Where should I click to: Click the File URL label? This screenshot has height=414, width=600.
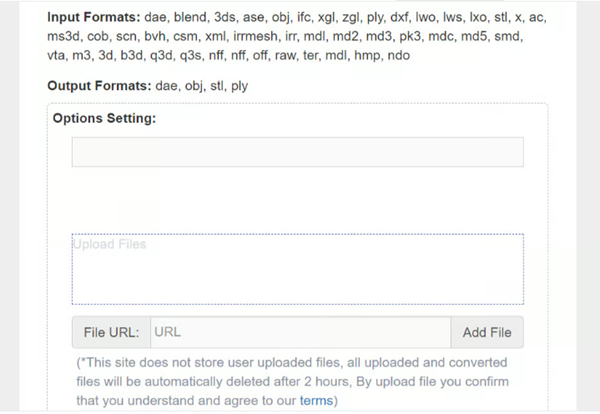(111, 332)
